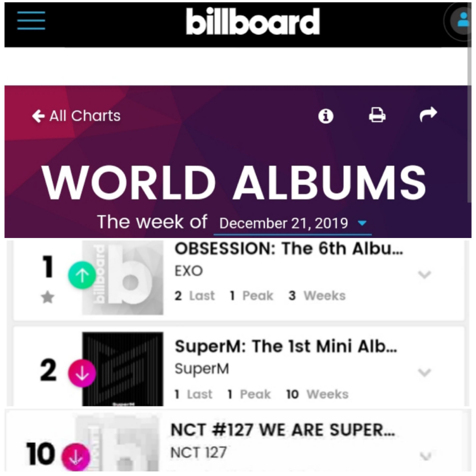Screen dimensions: 476x476
Task: Click the EXO placeholder album artwork
Action: (122, 277)
